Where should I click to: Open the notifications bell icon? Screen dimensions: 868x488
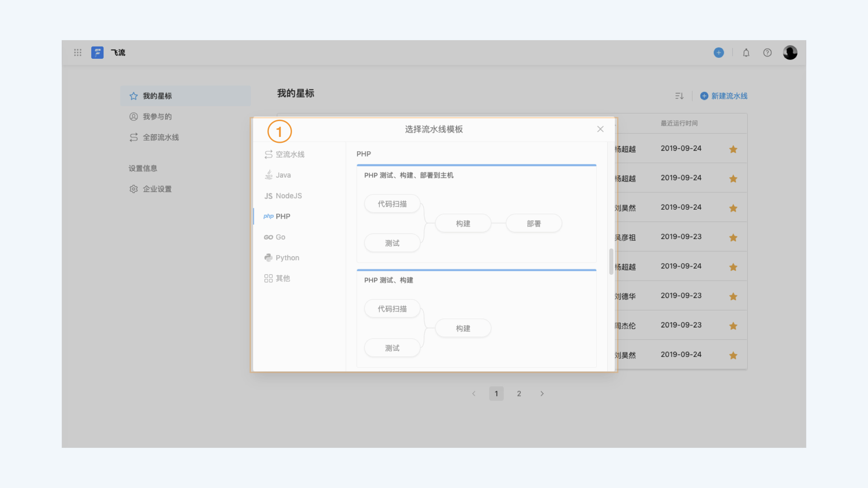click(x=746, y=52)
